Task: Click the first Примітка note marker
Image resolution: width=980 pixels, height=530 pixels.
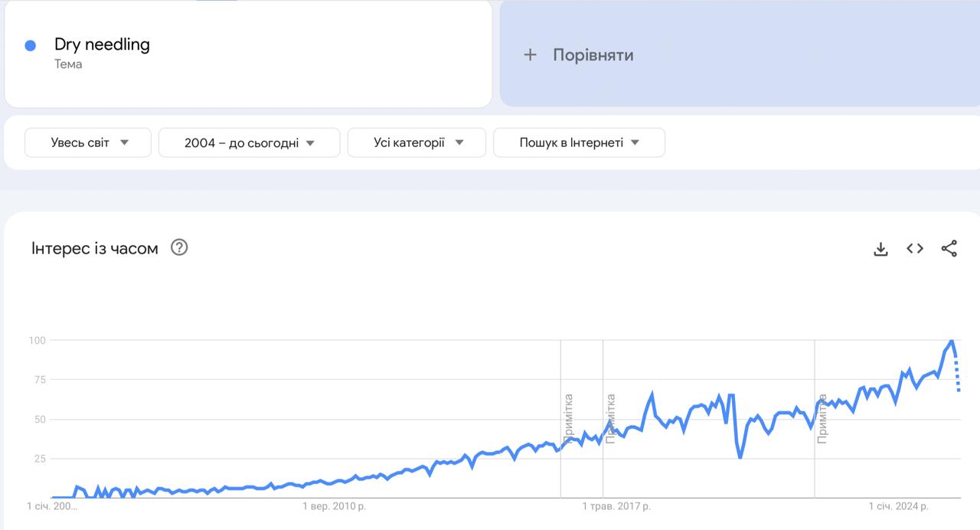Action: pyautogui.click(x=567, y=418)
